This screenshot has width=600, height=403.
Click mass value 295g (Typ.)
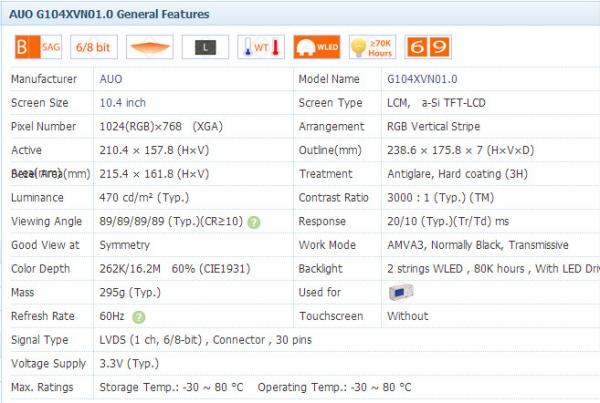pos(130,293)
